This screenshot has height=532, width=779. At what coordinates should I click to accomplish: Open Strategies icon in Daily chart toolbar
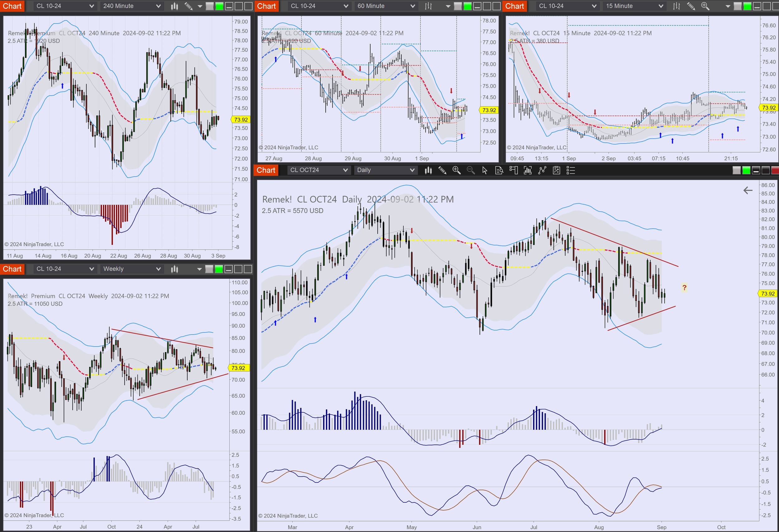[x=557, y=170]
